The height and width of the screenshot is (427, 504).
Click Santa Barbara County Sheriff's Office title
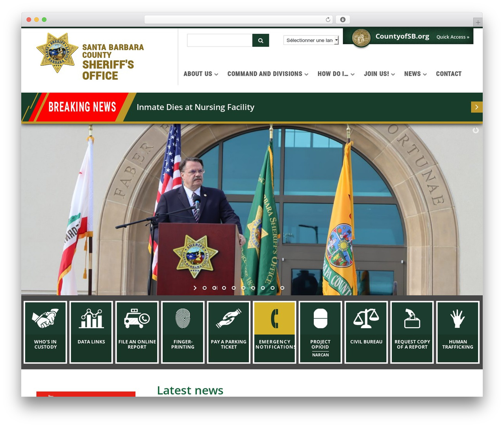[113, 62]
